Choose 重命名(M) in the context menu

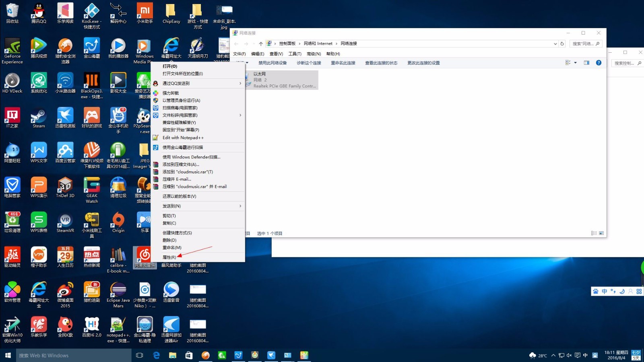172,248
